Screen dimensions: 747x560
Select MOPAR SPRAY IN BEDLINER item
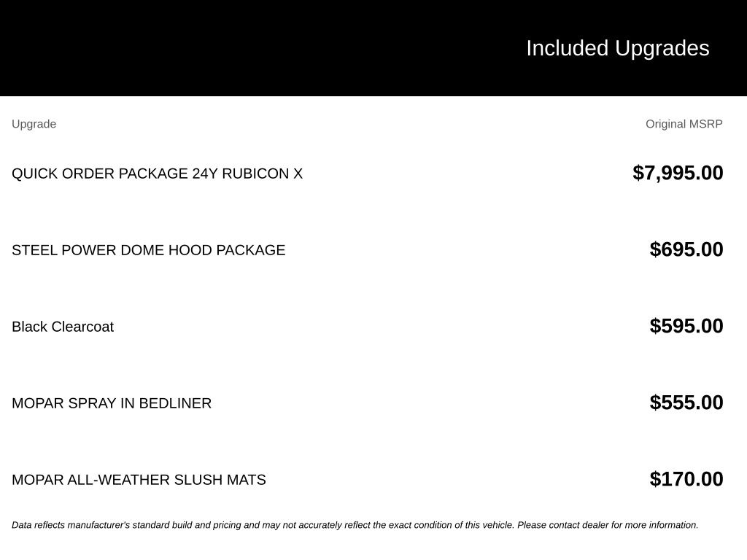pos(112,403)
